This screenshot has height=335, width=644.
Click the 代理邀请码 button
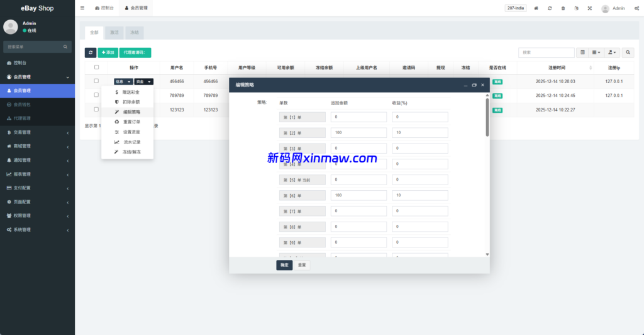[135, 53]
